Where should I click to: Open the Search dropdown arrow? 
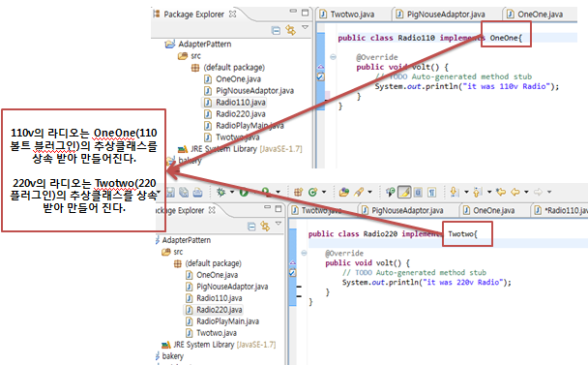tap(369, 193)
